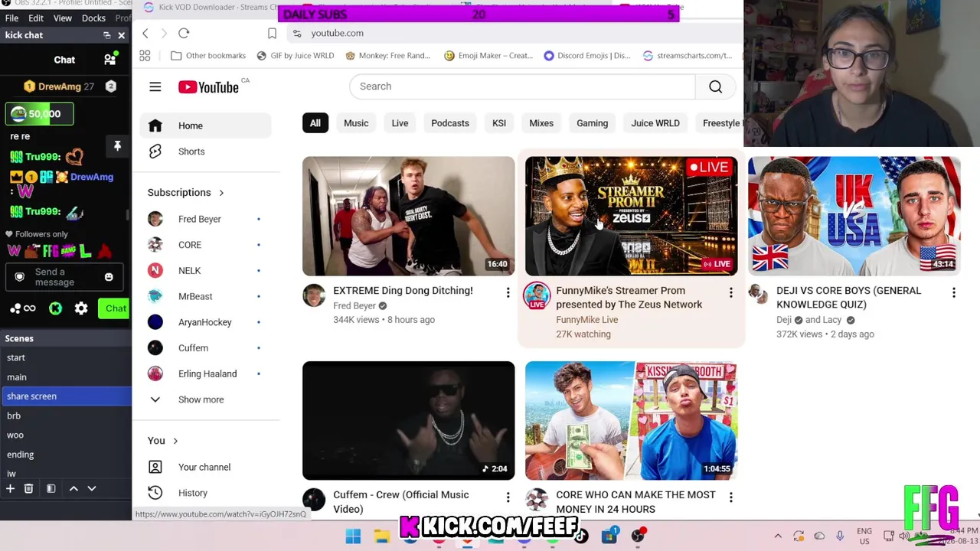This screenshot has height=551, width=980.
Task: Open Fred Beyer subscription channel
Action: 205,219
